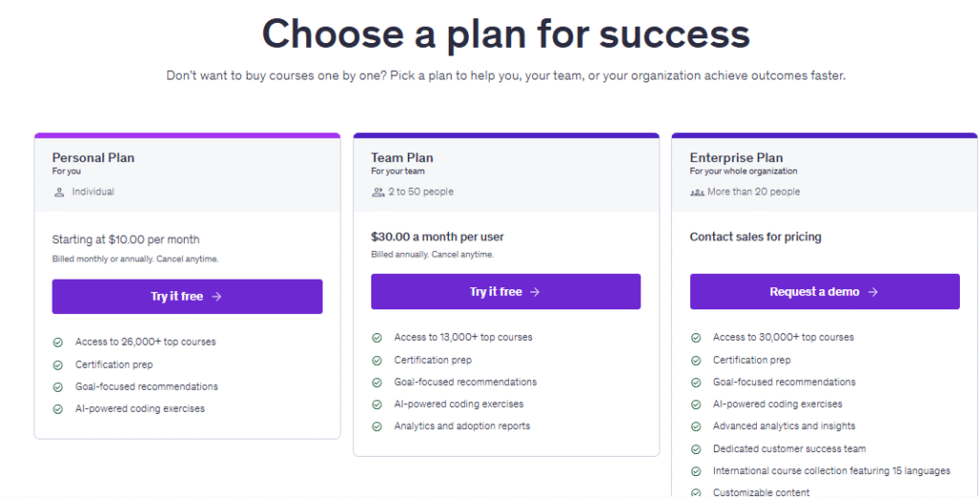Click checkmark beside Access to 13,000+ top courses
Screen dimensions: 980x498
(x=377, y=337)
